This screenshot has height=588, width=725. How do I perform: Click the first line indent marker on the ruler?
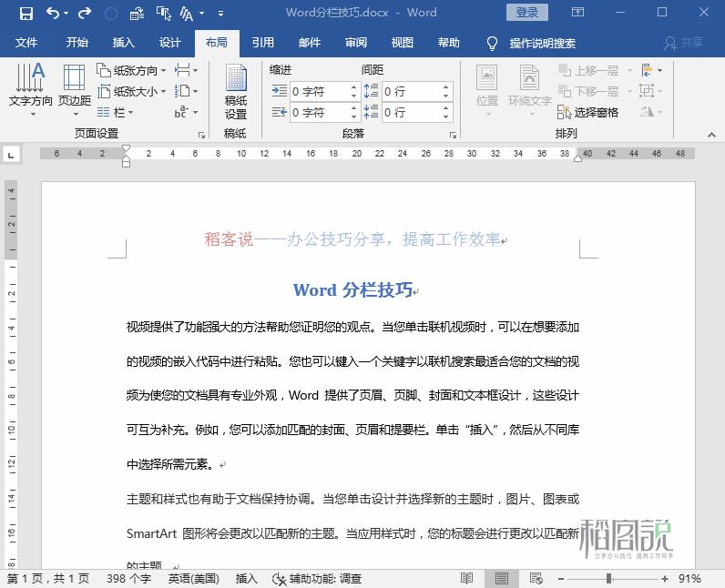pyautogui.click(x=126, y=148)
